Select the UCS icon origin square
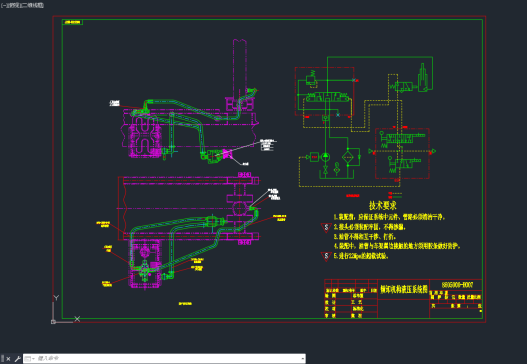527x364 pixels. pyautogui.click(x=53, y=322)
